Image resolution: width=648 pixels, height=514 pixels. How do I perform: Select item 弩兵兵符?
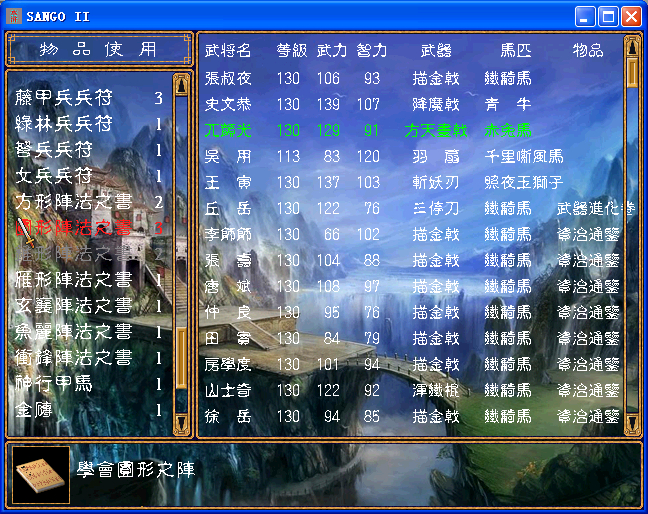[89, 150]
